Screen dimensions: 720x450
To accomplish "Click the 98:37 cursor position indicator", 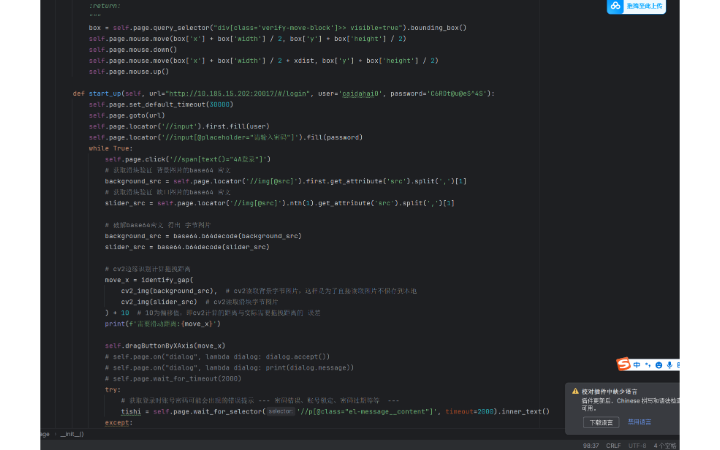I will click(591, 445).
